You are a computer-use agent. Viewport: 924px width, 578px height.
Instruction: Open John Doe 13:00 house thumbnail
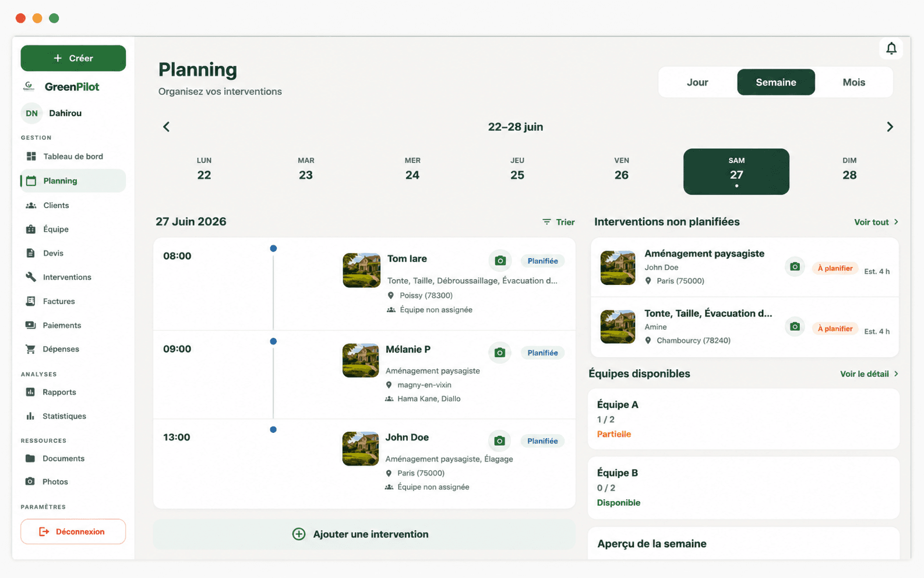coord(361,449)
